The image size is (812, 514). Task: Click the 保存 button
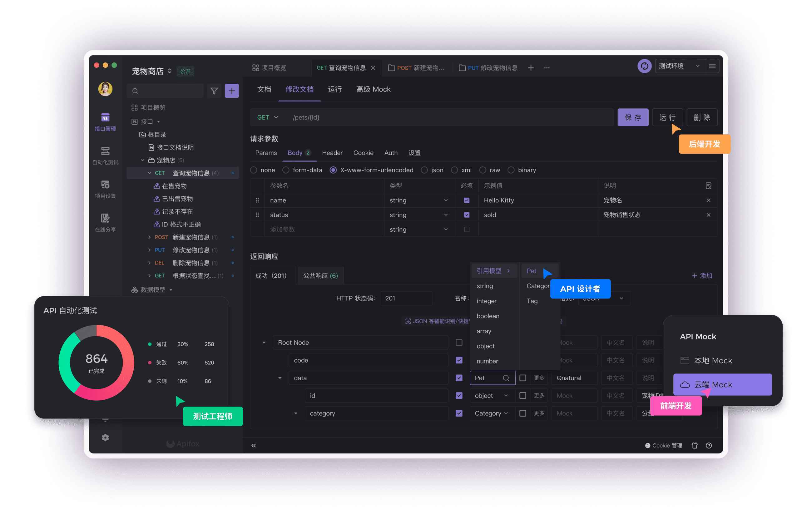point(633,117)
